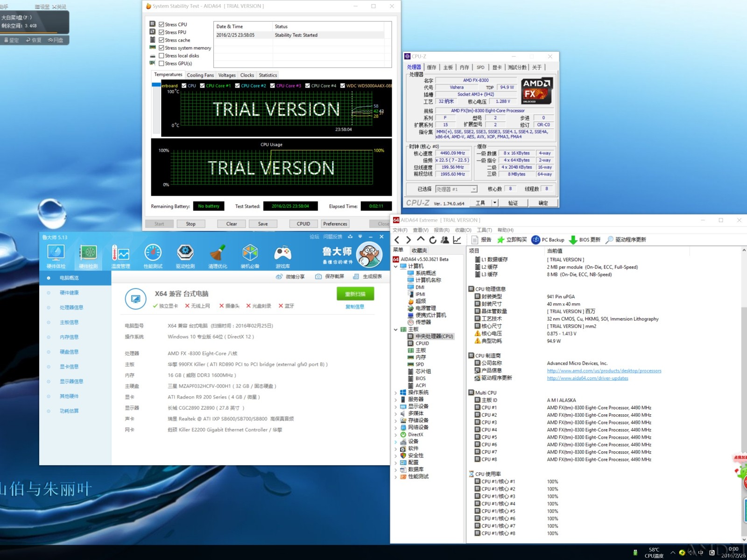Click 驱动程序更新 in AIDA64 toolbar
The image size is (747, 560).
626,240
